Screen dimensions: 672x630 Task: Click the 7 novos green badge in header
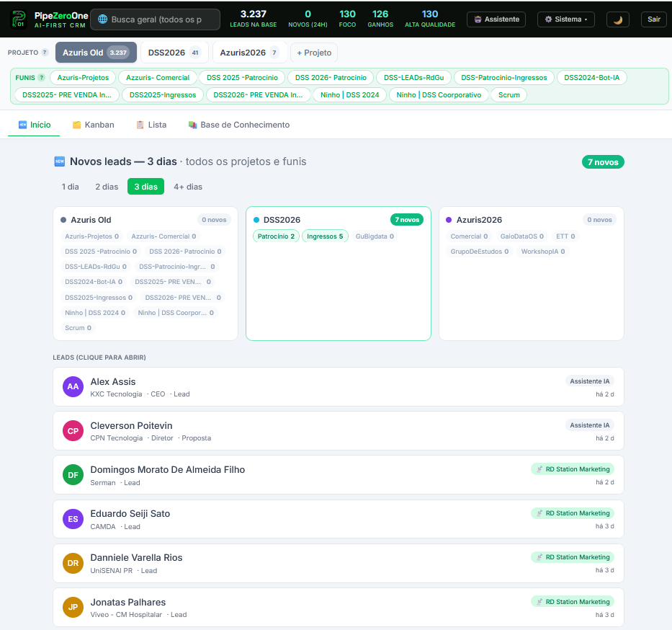click(603, 162)
